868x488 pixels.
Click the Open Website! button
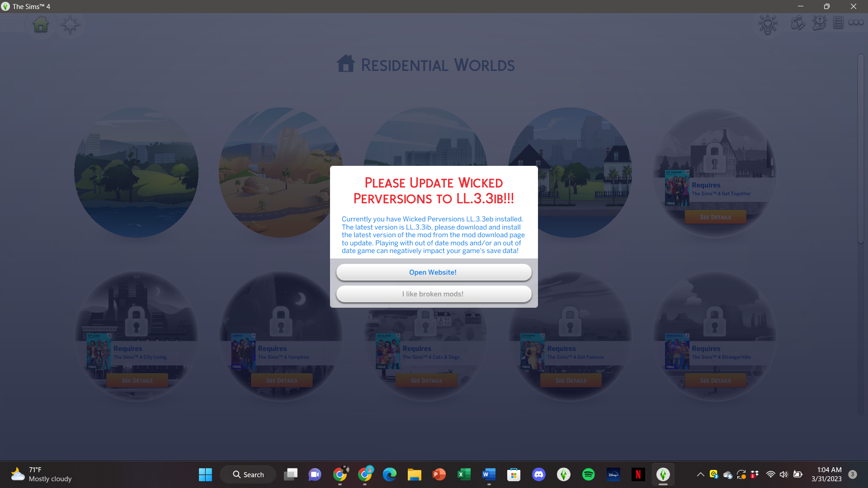434,272
